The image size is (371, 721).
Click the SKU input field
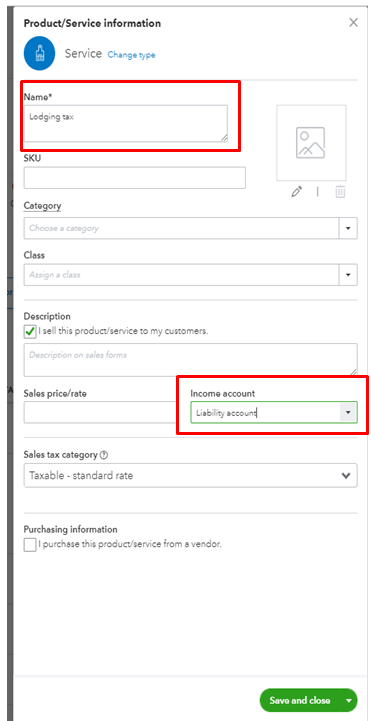[x=135, y=177]
